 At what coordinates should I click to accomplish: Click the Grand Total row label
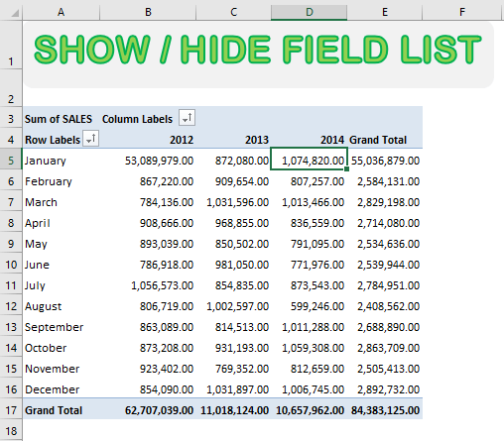54,410
